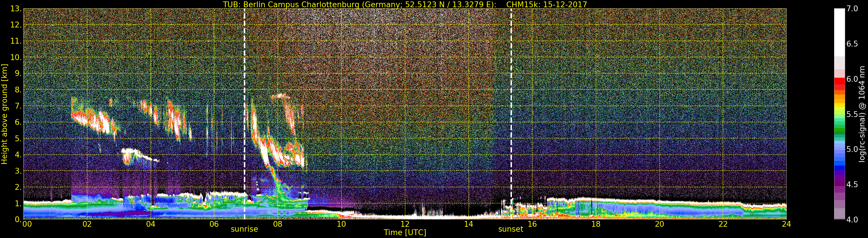Click the "20" time axis tick label

[x=659, y=224]
